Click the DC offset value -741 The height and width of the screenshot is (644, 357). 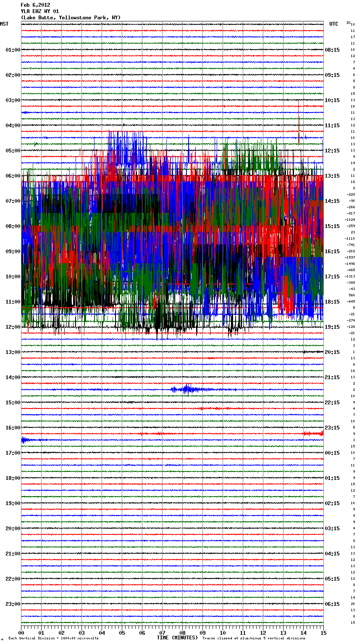click(x=351, y=245)
